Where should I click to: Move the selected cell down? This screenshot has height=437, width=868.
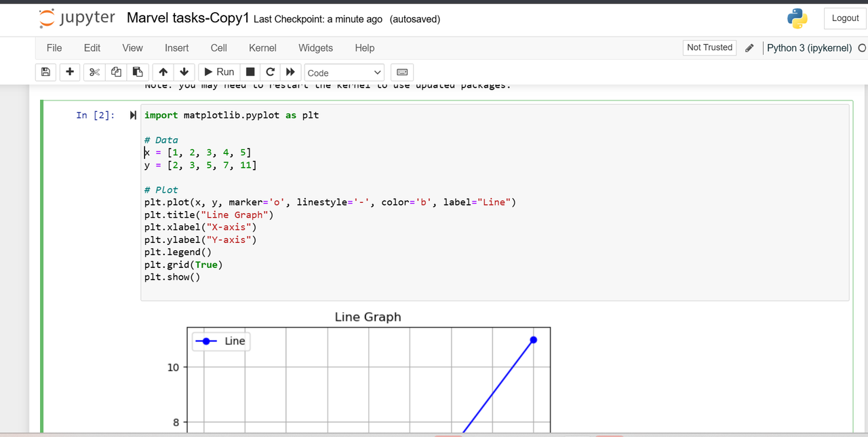[x=184, y=72]
